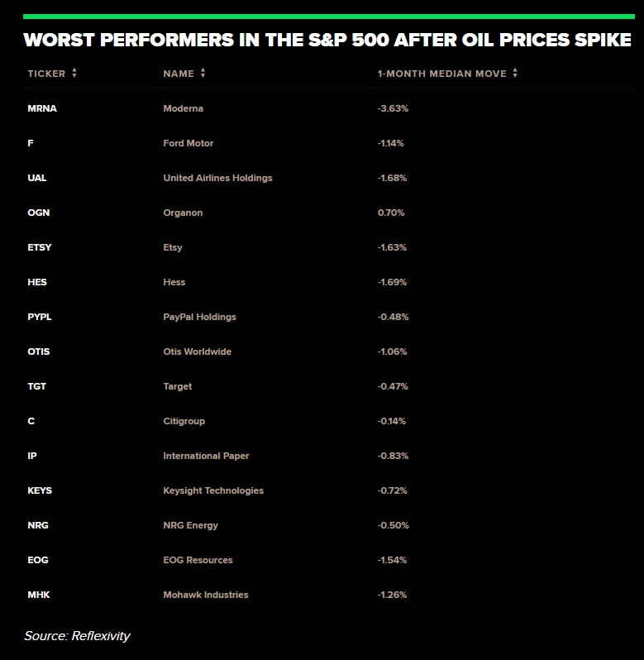This screenshot has width=644, height=660.
Task: Click the UAL ticker symbol
Action: click(x=38, y=178)
